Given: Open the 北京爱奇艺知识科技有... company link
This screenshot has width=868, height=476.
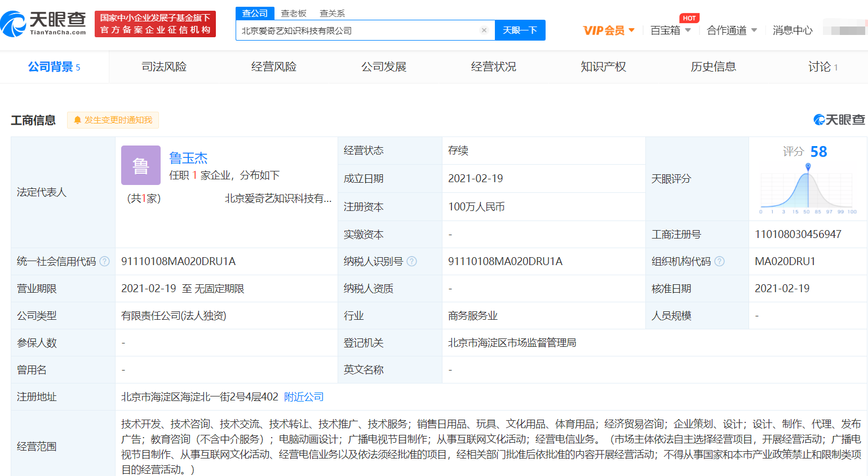Looking at the screenshot, I should pos(278,199).
